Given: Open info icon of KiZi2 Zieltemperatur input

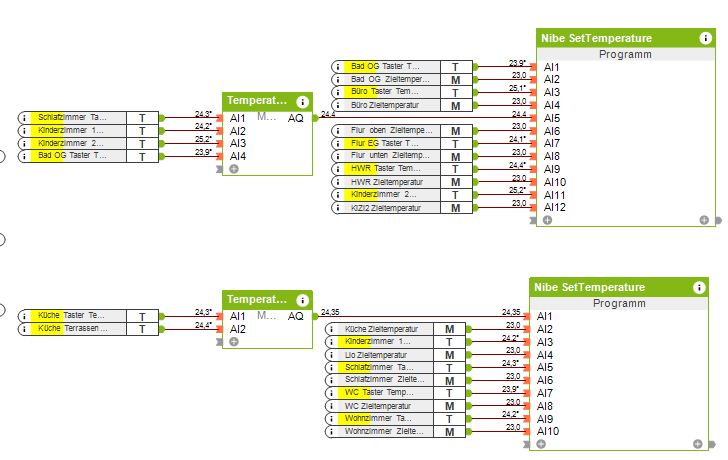Looking at the screenshot, I should coord(338,208).
